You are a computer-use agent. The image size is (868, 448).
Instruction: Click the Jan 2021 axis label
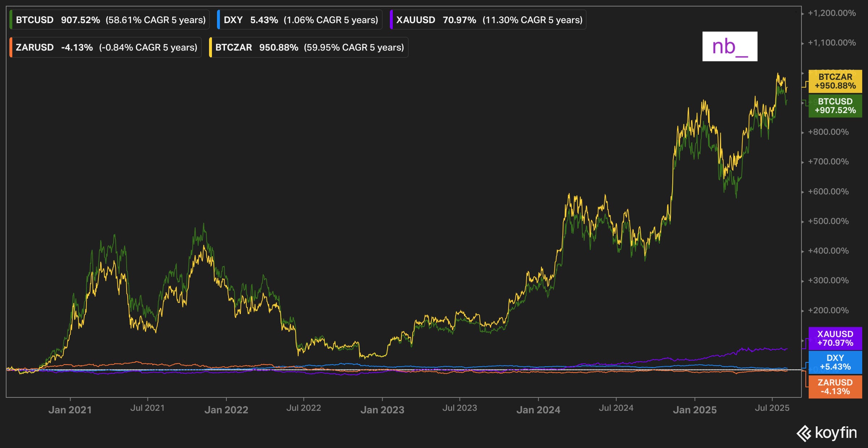(70, 410)
